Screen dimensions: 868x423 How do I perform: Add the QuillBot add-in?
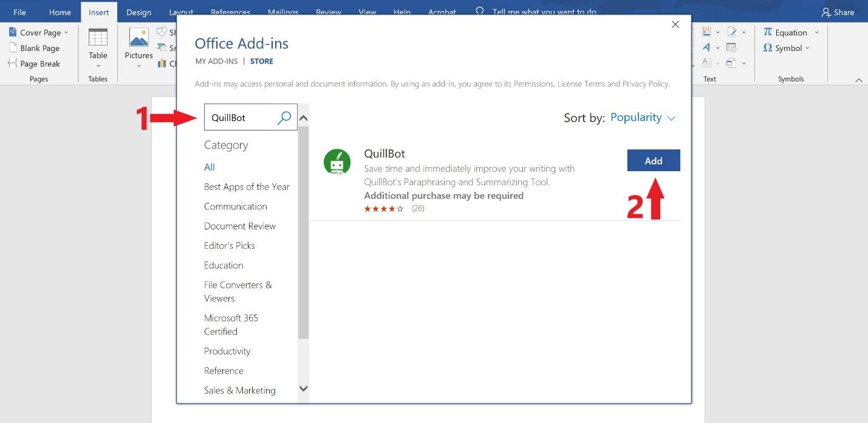[654, 161]
